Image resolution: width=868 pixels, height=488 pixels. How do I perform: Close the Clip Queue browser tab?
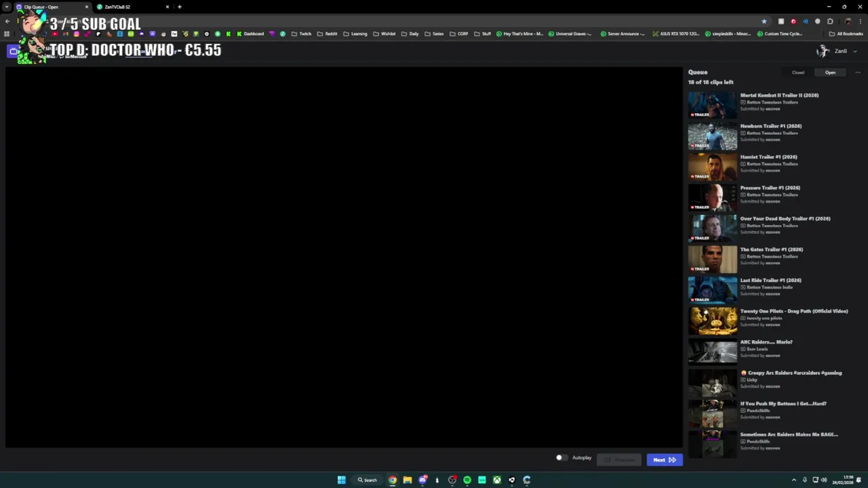86,7
